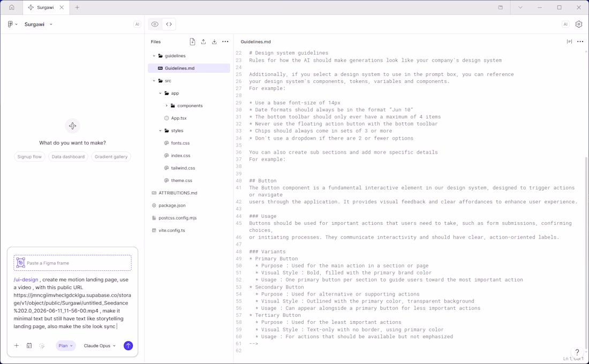
Task: Click the home icon in tab bar
Action: 12,7
